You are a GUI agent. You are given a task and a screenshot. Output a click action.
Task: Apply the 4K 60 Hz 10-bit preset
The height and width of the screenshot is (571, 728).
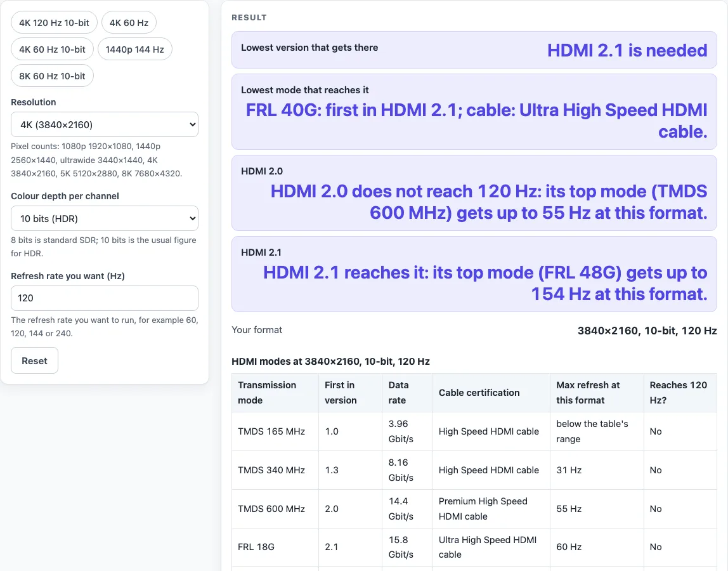click(x=52, y=49)
